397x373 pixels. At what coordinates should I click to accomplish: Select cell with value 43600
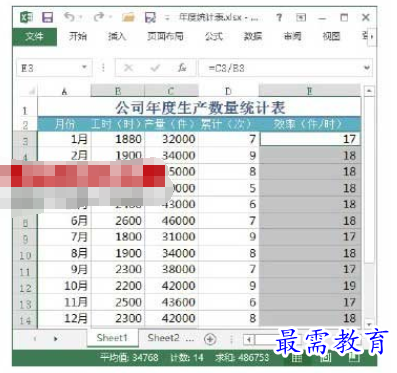171,302
